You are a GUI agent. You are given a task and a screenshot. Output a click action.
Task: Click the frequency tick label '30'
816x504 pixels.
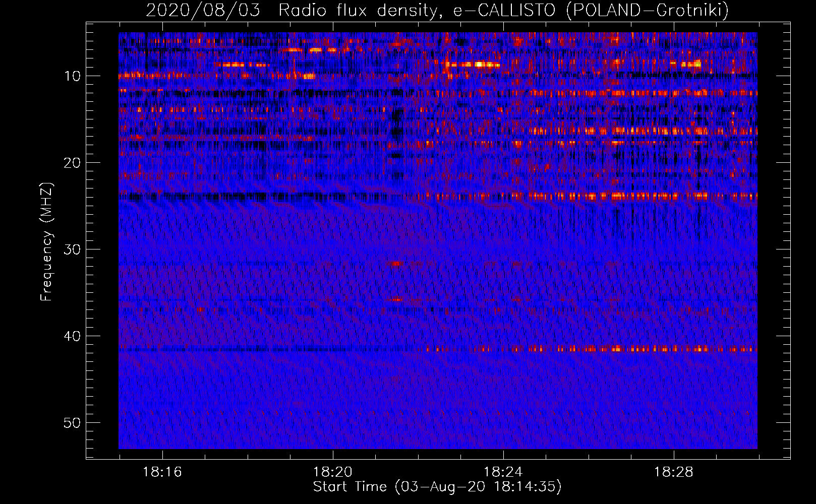pyautogui.click(x=72, y=249)
